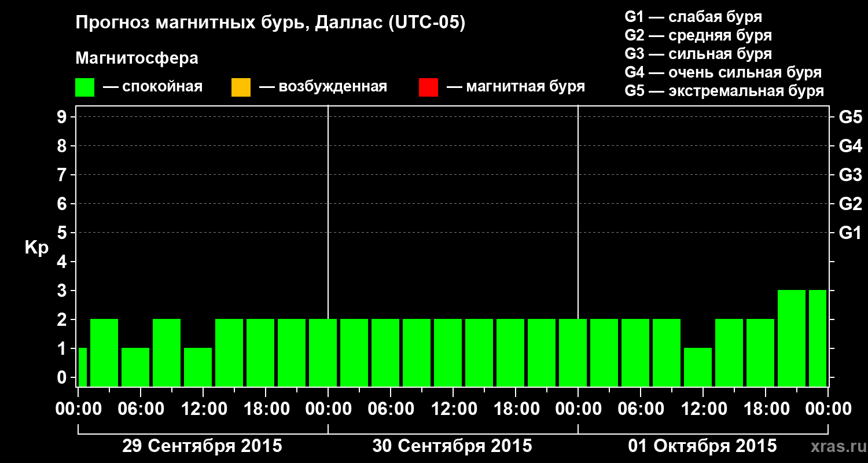This screenshot has width=868, height=463.
Task: Click the 29 Сентября 2015 date label
Action: pyautogui.click(x=202, y=446)
